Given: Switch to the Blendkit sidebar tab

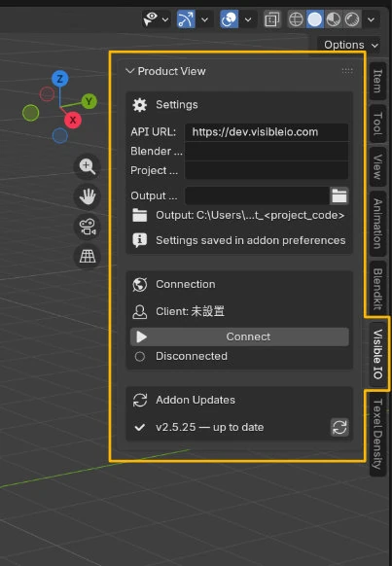Looking at the screenshot, I should [377, 289].
